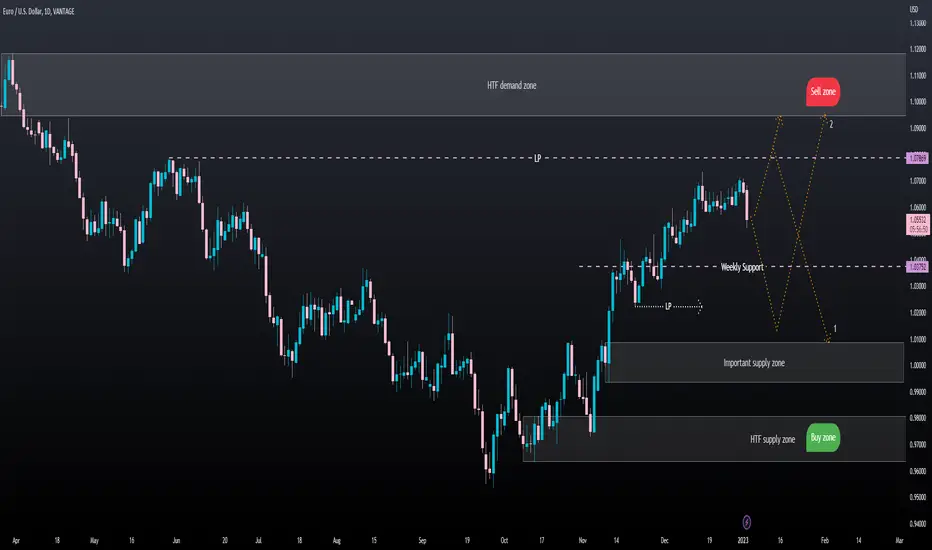Select the HTF demand zone text
This screenshot has height=550, width=932.
(511, 86)
